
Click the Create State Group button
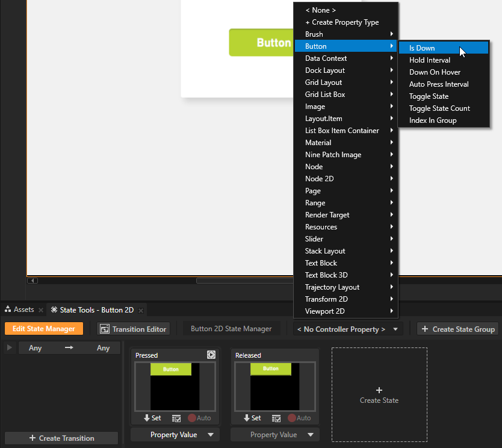457,329
